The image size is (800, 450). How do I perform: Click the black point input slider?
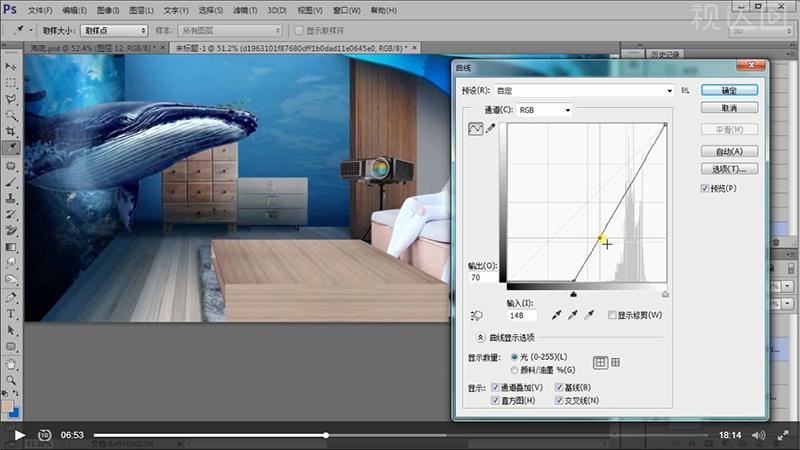click(x=573, y=294)
